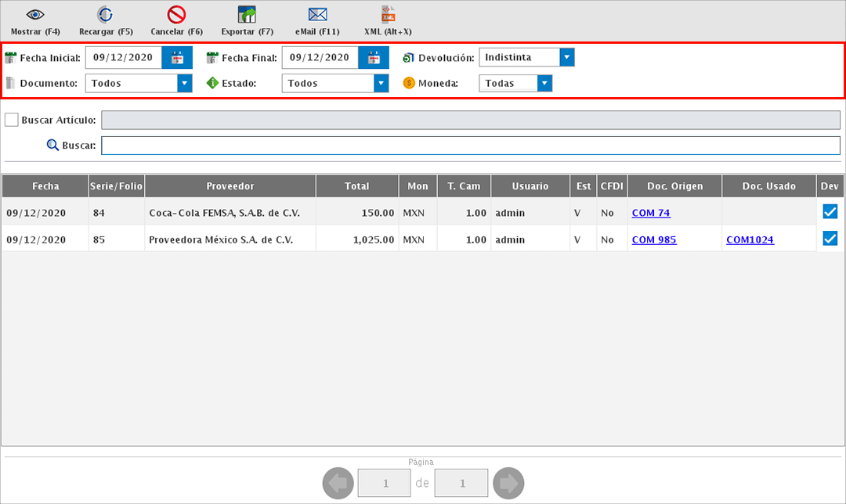
Task: Click the Mostrar (F4) eye icon
Action: click(35, 15)
